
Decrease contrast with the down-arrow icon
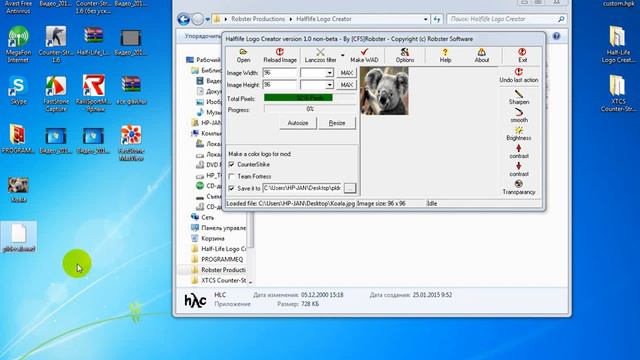pos(518,166)
